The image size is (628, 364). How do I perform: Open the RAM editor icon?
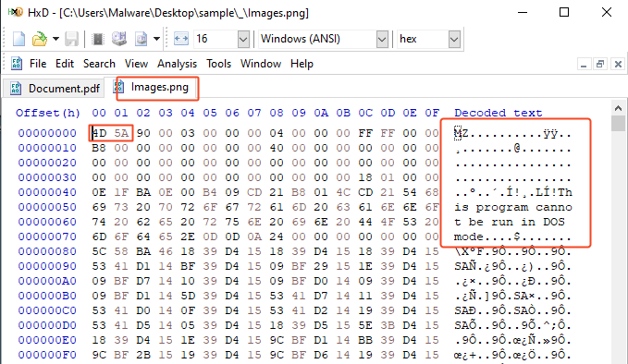[x=98, y=39]
